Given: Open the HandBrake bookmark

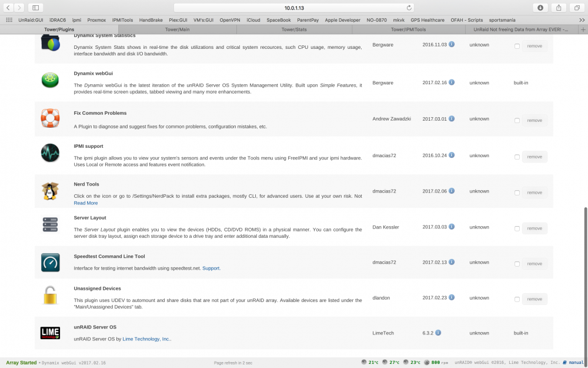Looking at the screenshot, I should pyautogui.click(x=151, y=20).
